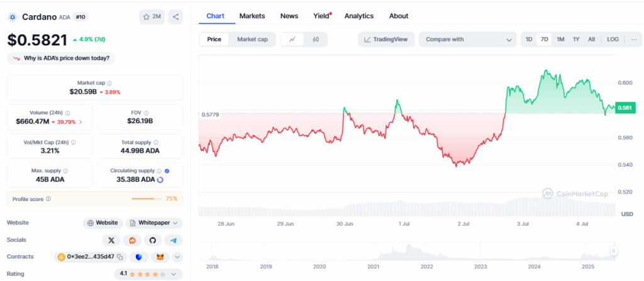Click the Vol/Mkt Cap info icon
The width and height of the screenshot is (644, 281).
(73, 142)
